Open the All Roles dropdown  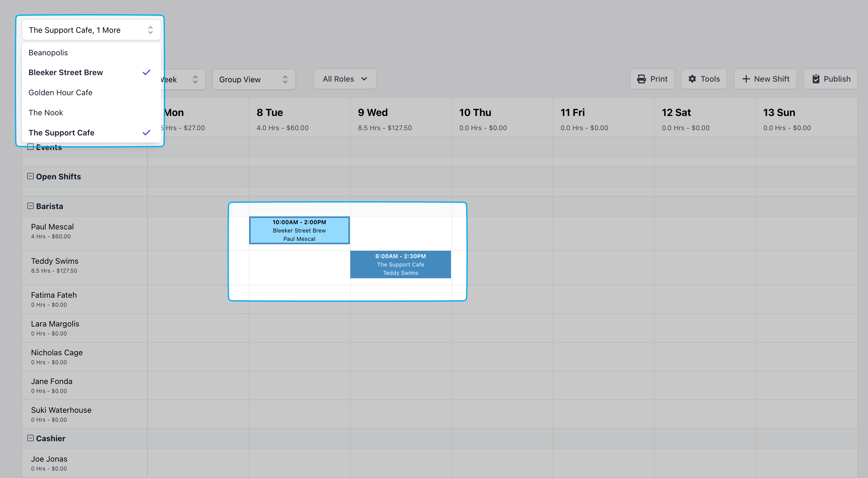[345, 79]
